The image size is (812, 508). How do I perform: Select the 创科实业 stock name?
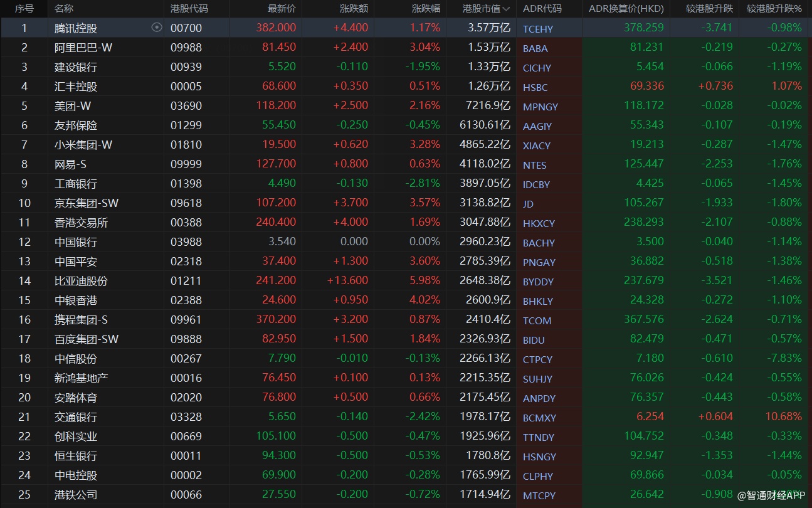point(76,437)
